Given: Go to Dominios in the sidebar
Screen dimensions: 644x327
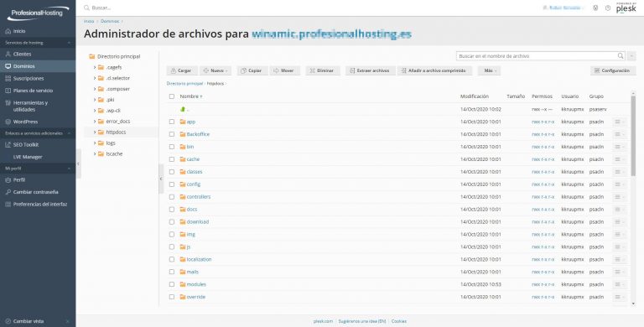Looking at the screenshot, I should click(23, 66).
